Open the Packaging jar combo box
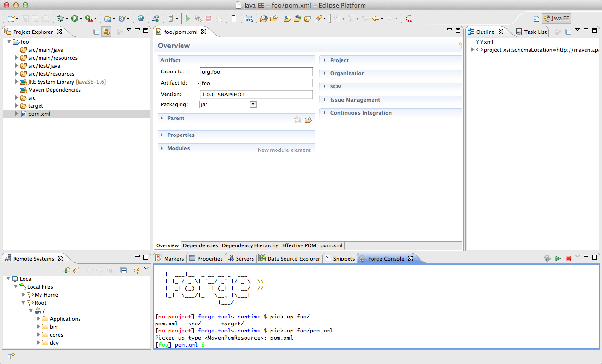The height and width of the screenshot is (364, 602). click(228, 104)
